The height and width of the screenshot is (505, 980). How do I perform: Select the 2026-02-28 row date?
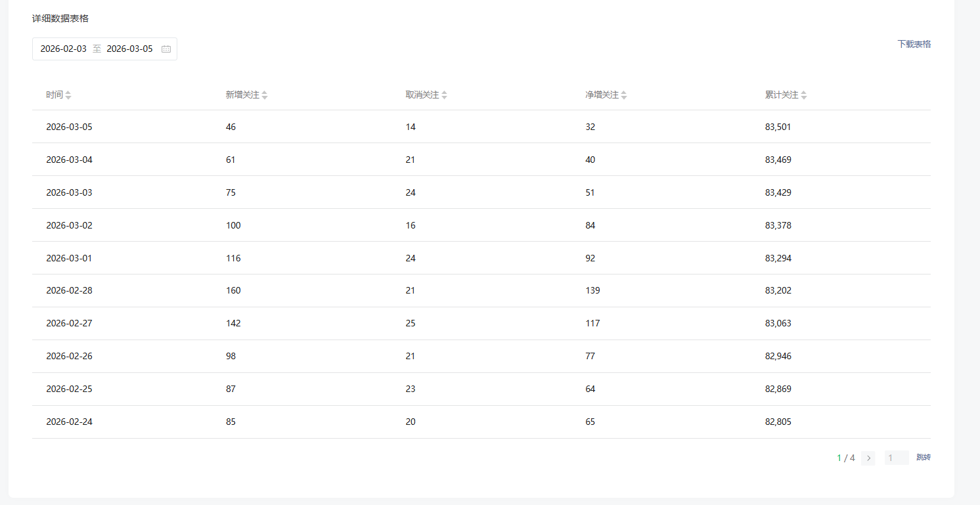click(69, 290)
